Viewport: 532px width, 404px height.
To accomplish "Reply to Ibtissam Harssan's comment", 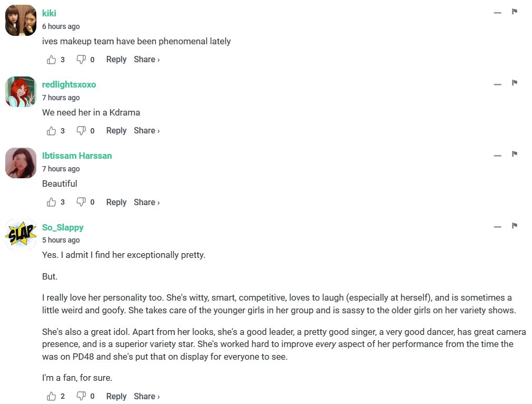I will pyautogui.click(x=116, y=202).
